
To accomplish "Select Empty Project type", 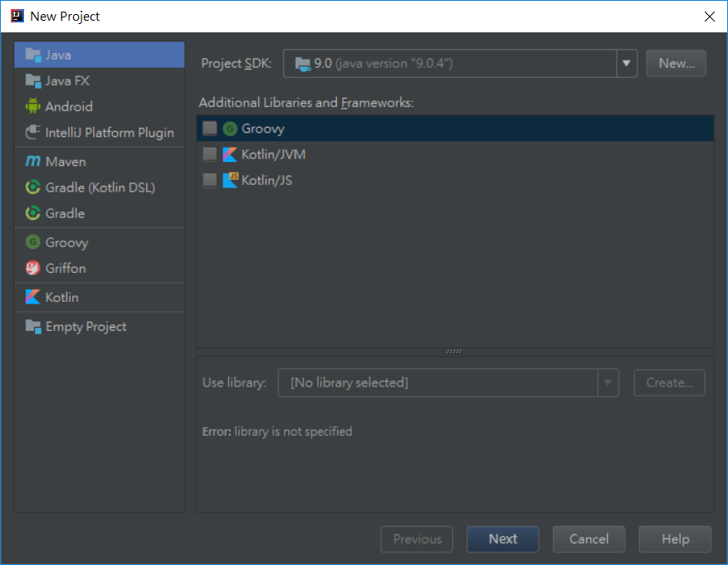I will (100, 327).
